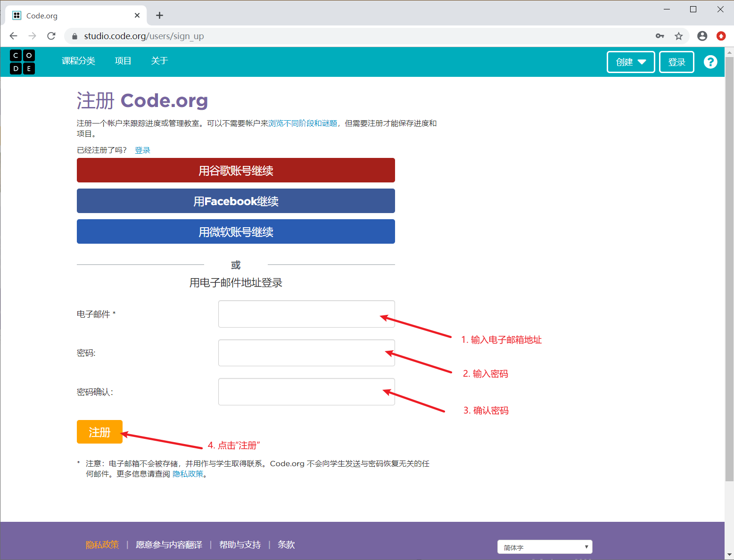
Task: Open the 课程分类 menu
Action: pyautogui.click(x=78, y=61)
